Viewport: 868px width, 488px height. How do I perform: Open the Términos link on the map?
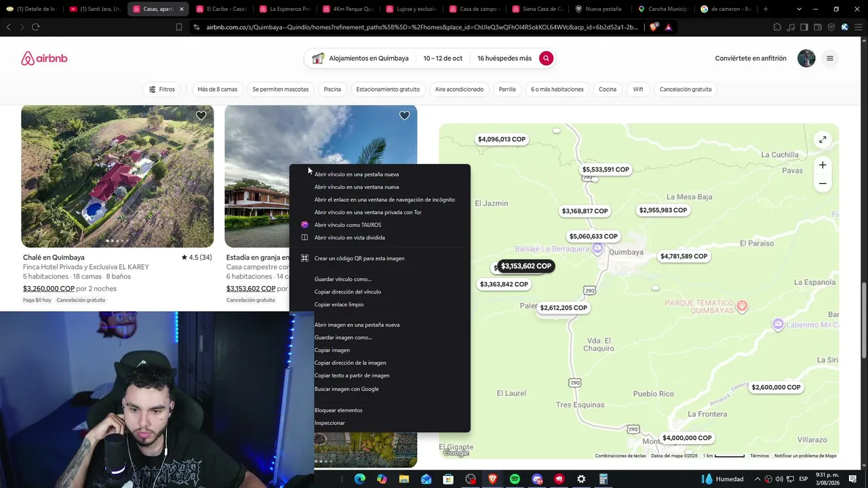click(759, 456)
